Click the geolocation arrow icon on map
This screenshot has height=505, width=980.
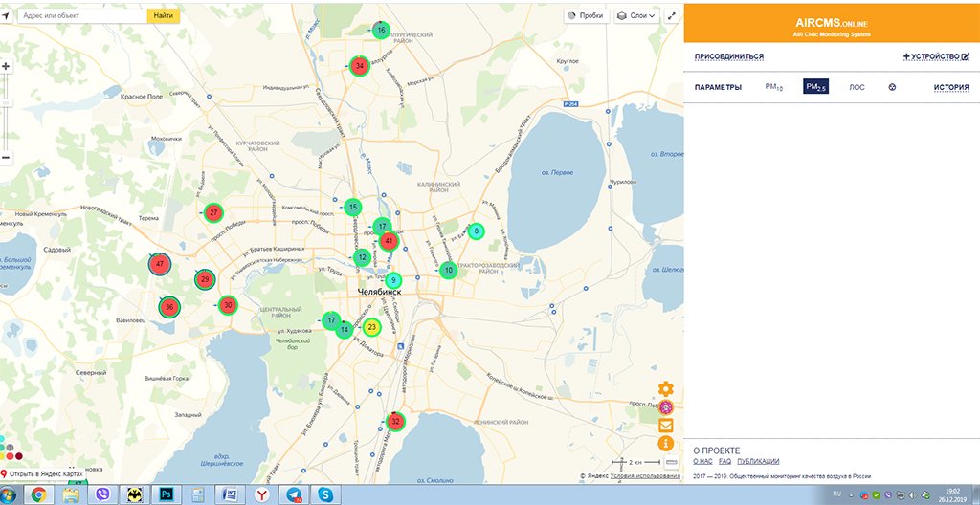pyautogui.click(x=6, y=16)
